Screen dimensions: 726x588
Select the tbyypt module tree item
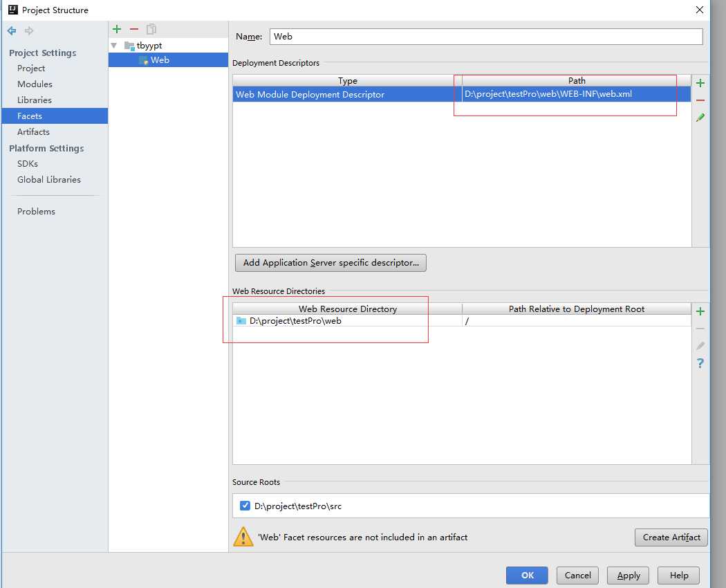point(168,46)
